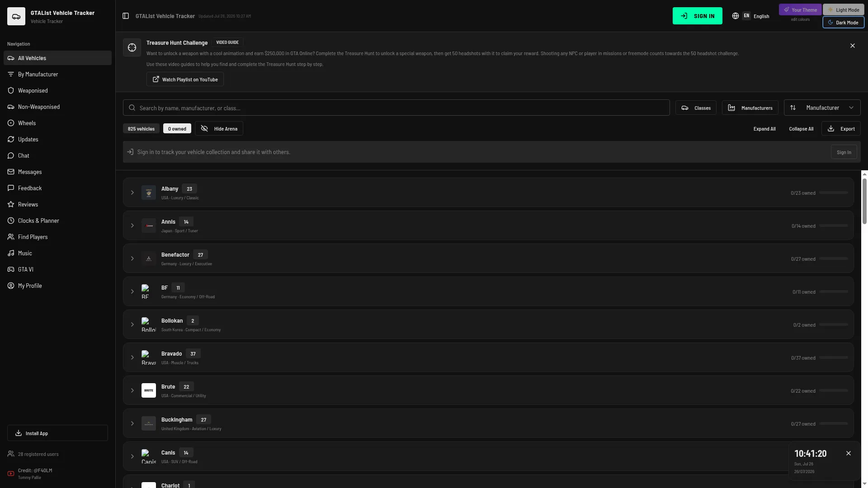Click the Export button
The image size is (868, 488).
click(841, 128)
